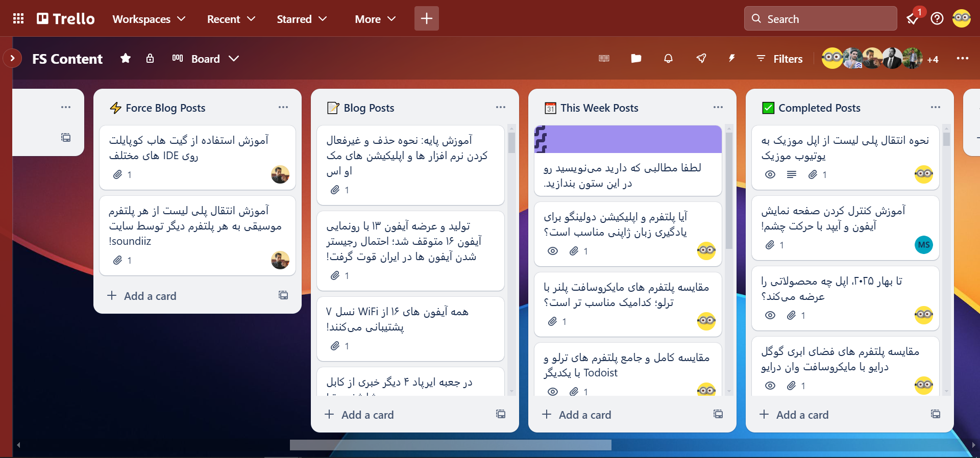Open the Todoist comparison card
Screen dimensions: 980x458
tap(628, 369)
